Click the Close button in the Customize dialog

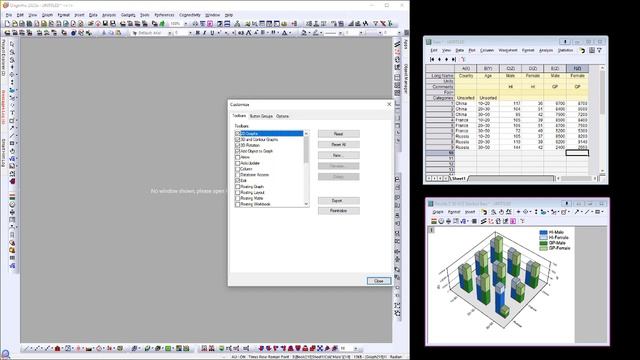379,281
